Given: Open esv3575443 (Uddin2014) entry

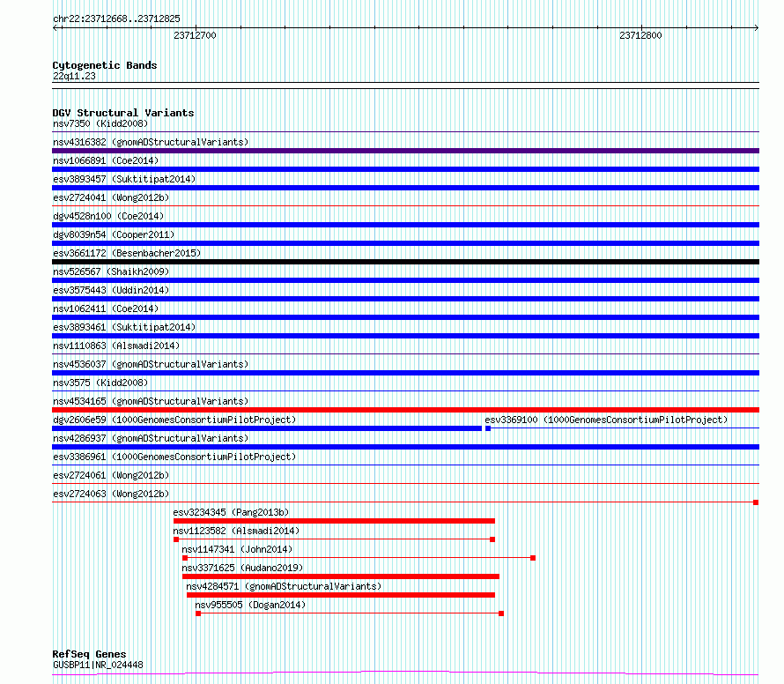Looking at the screenshot, I should [111, 290].
